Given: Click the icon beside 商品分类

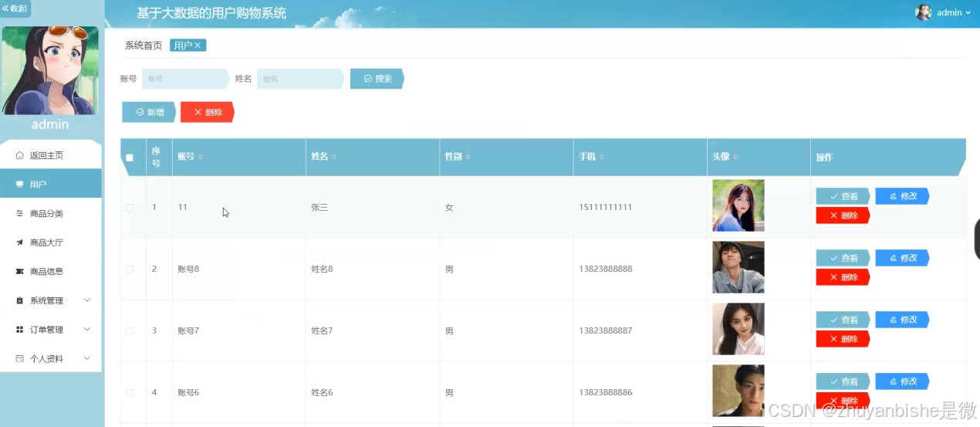Looking at the screenshot, I should 19,213.
